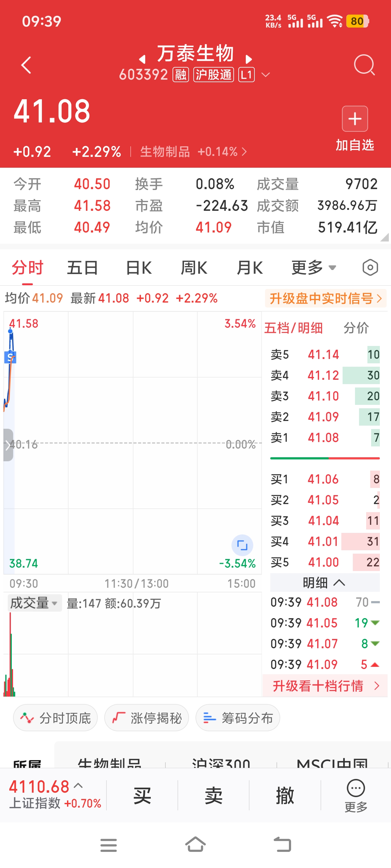This screenshot has height=868, width=391.
Task: Tap trade detail 41.09 with 5 lots
Action: click(325, 664)
